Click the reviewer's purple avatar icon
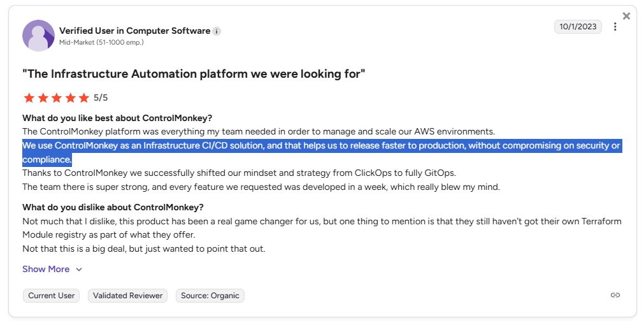 38,36
